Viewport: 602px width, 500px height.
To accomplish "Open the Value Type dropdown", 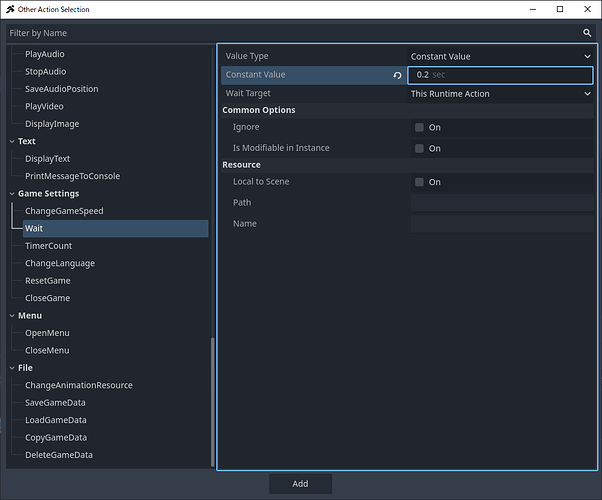I will pyautogui.click(x=501, y=56).
